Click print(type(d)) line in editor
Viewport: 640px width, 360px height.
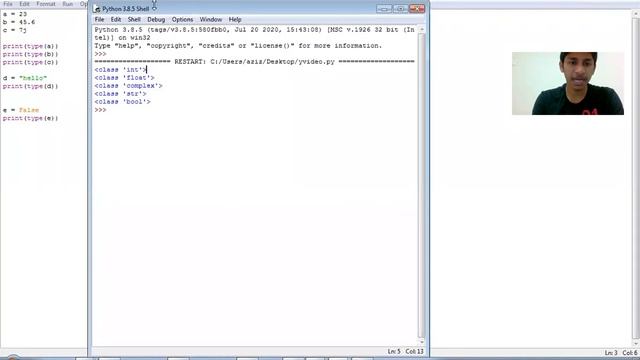click(30, 86)
